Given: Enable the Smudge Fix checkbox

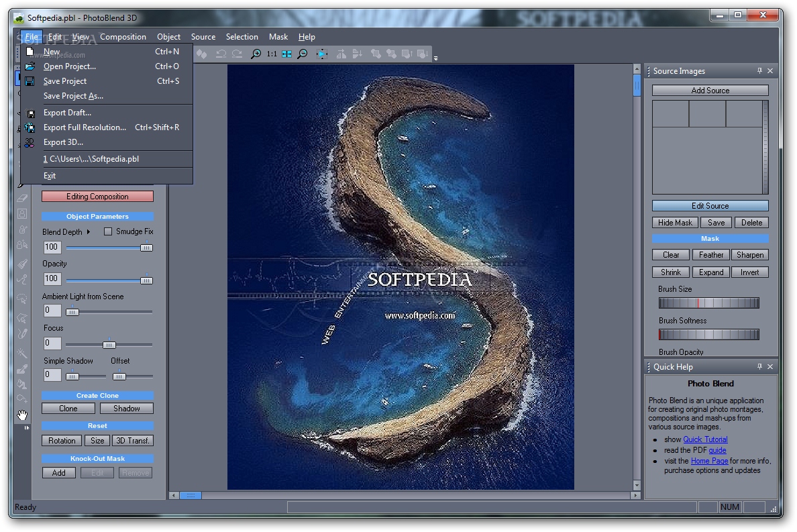Looking at the screenshot, I should tap(108, 231).
